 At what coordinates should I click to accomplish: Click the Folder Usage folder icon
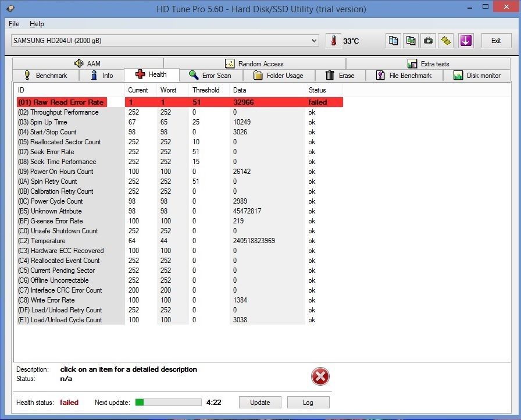(x=258, y=76)
